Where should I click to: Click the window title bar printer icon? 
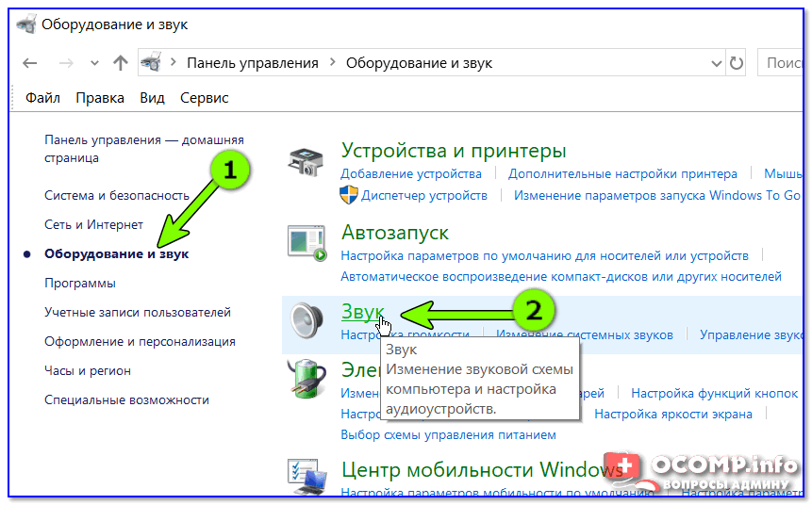[25, 24]
